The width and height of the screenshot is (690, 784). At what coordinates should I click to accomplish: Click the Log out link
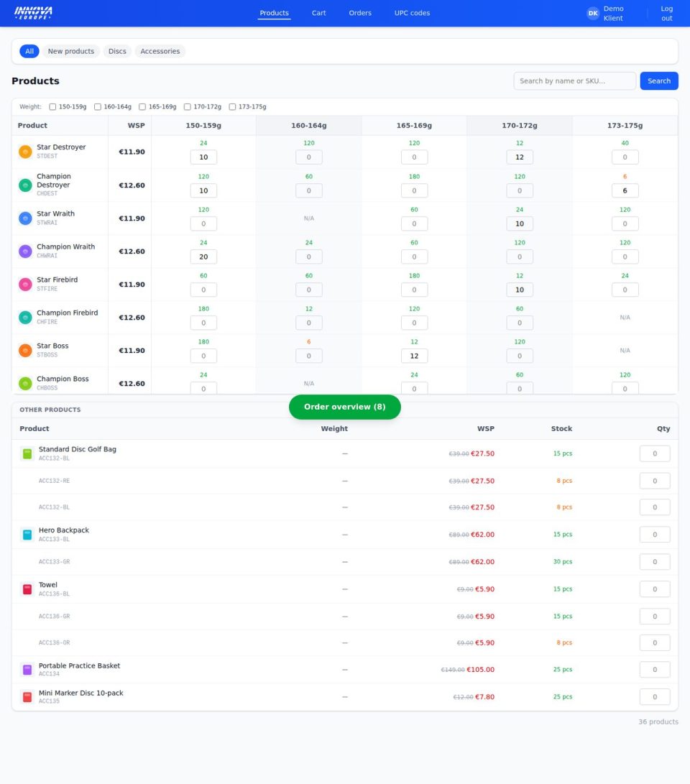[666, 14]
